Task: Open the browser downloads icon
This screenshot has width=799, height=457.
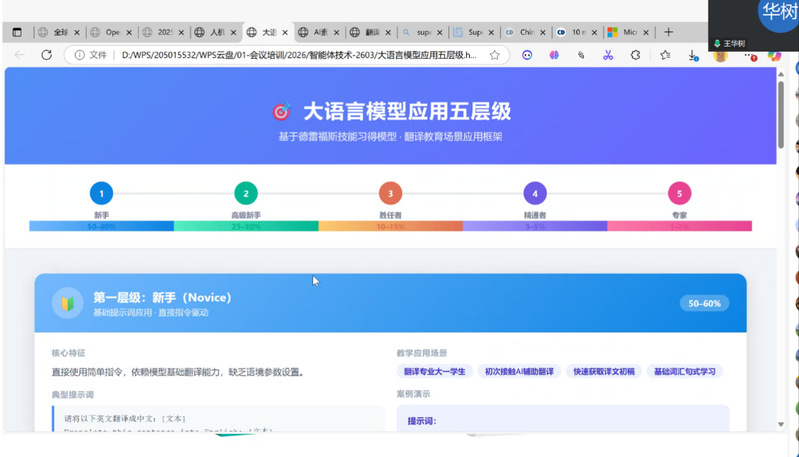Action: (693, 56)
